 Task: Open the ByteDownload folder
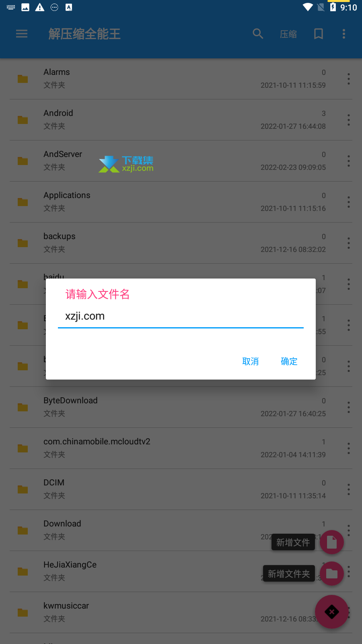pos(181,407)
